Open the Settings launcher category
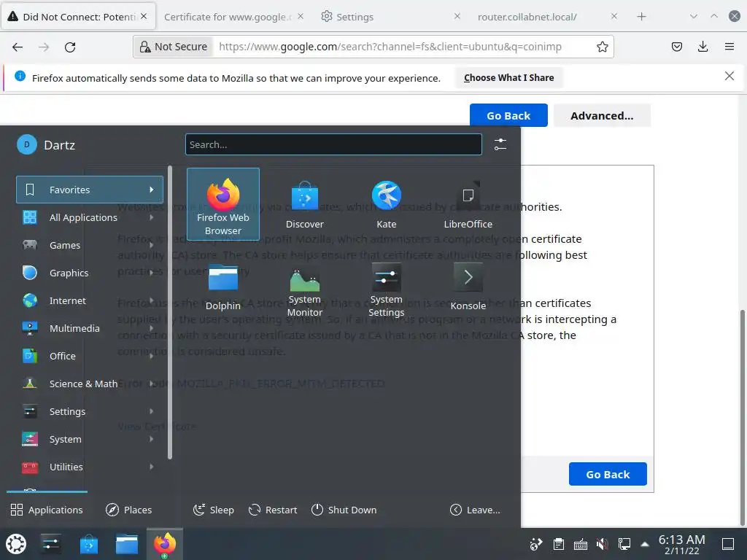Viewport: 747px width, 560px height. pos(90,411)
